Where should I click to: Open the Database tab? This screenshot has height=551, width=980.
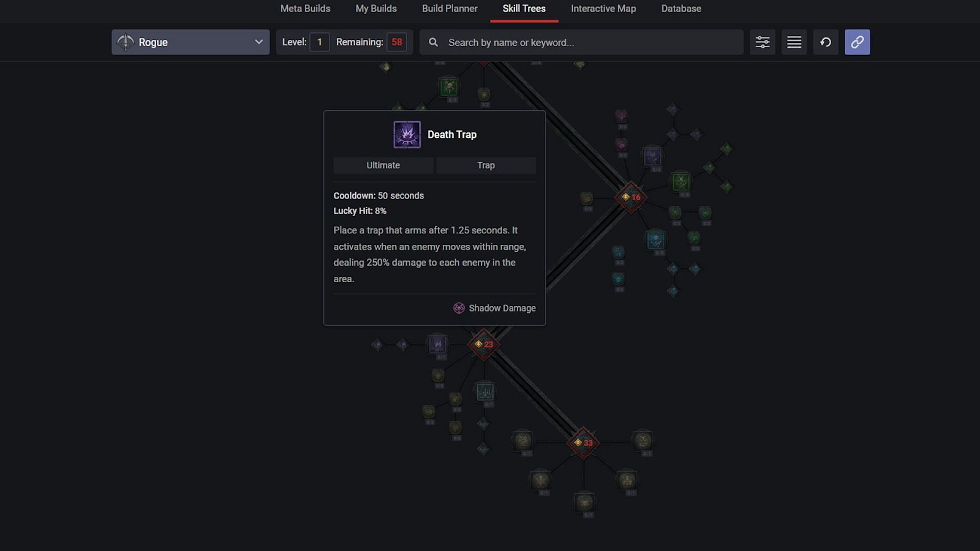(681, 9)
